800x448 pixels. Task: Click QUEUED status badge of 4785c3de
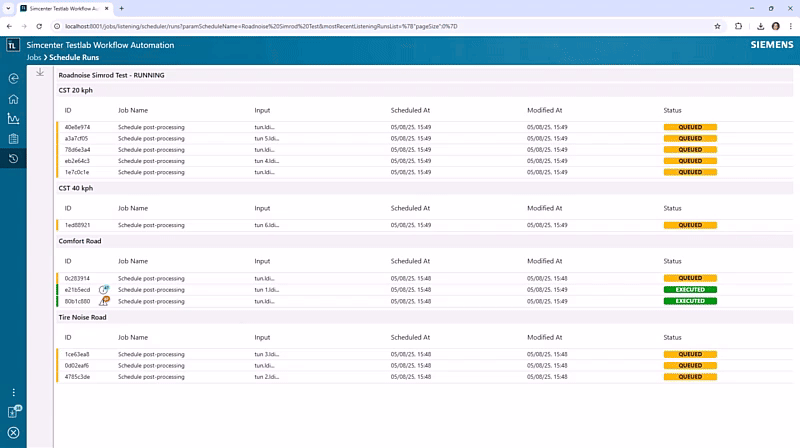pos(690,377)
